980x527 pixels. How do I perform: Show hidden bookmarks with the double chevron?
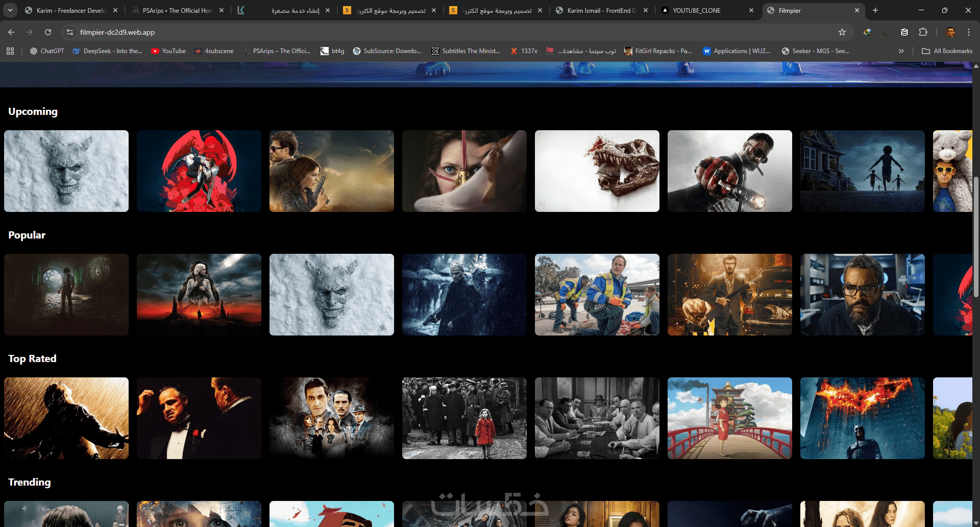901,51
